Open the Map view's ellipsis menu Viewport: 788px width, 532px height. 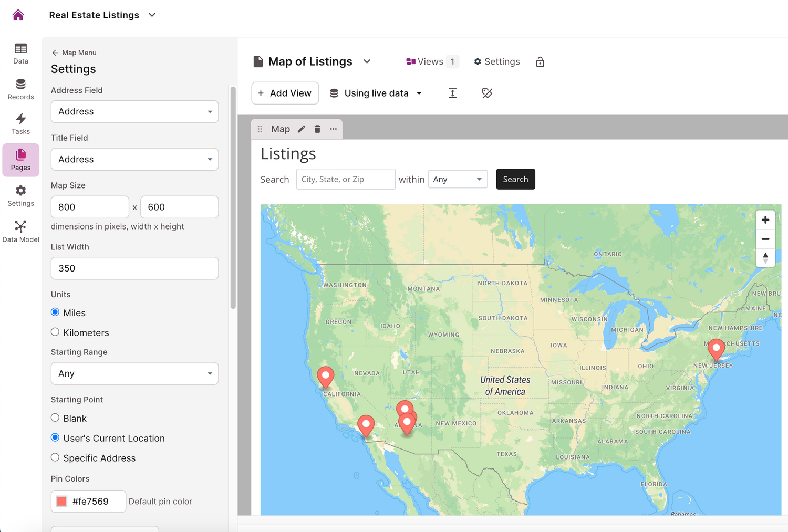click(x=333, y=129)
